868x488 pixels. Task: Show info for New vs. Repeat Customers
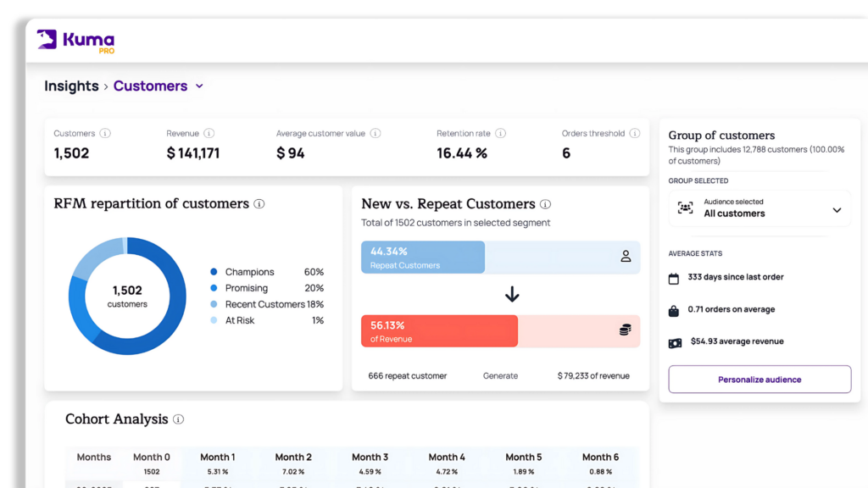[x=545, y=204]
